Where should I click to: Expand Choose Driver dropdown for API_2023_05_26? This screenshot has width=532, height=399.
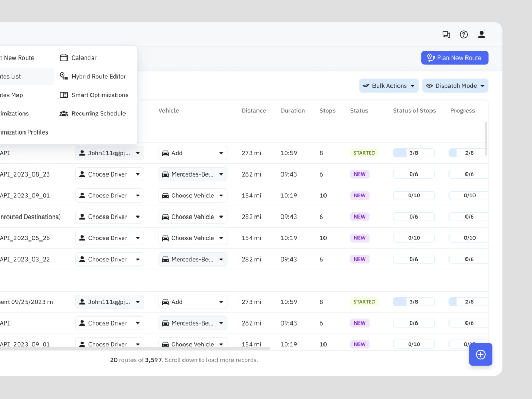pos(110,238)
